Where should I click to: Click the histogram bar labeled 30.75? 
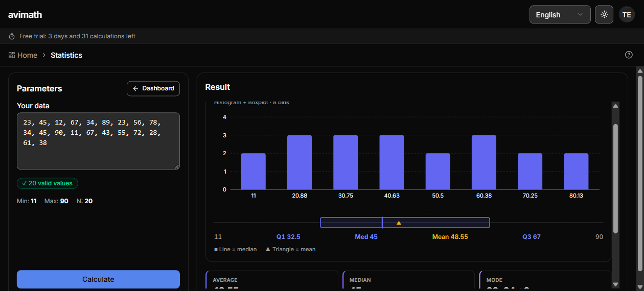pyautogui.click(x=346, y=162)
